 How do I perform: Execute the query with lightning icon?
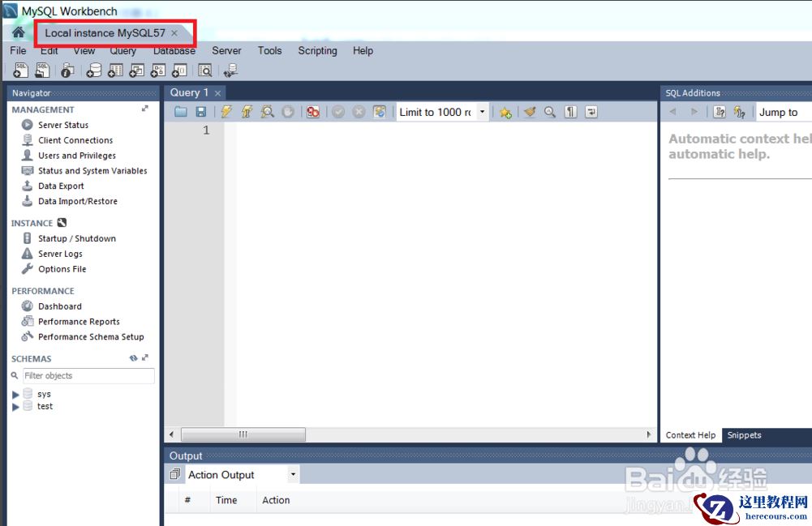point(226,112)
